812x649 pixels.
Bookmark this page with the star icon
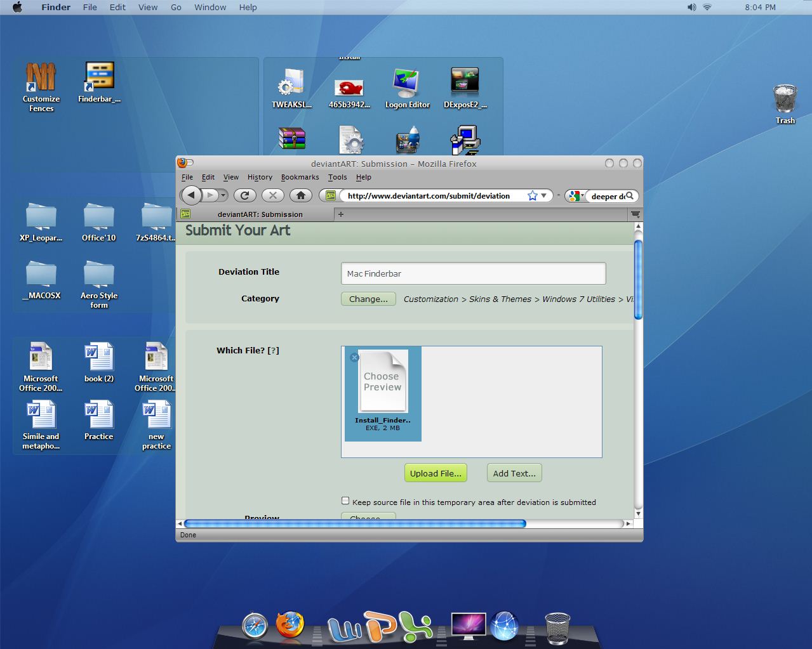[x=533, y=195]
